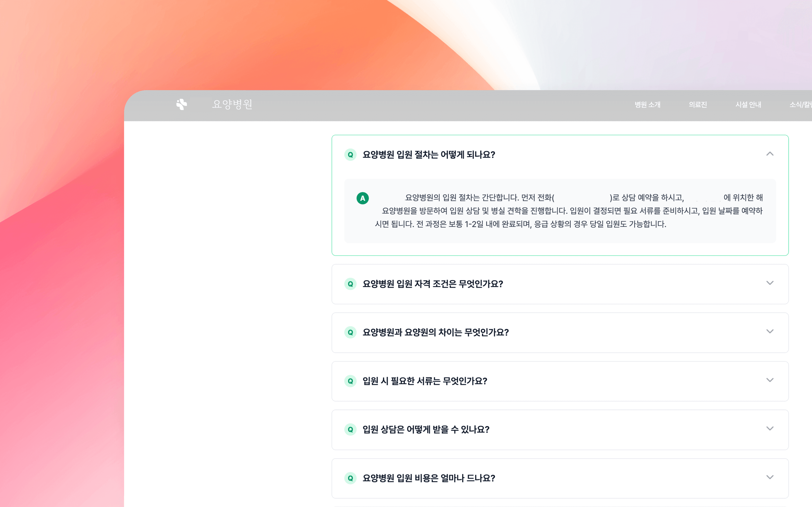Click the green A icon in the answer box
This screenshot has width=812, height=507.
click(x=363, y=198)
